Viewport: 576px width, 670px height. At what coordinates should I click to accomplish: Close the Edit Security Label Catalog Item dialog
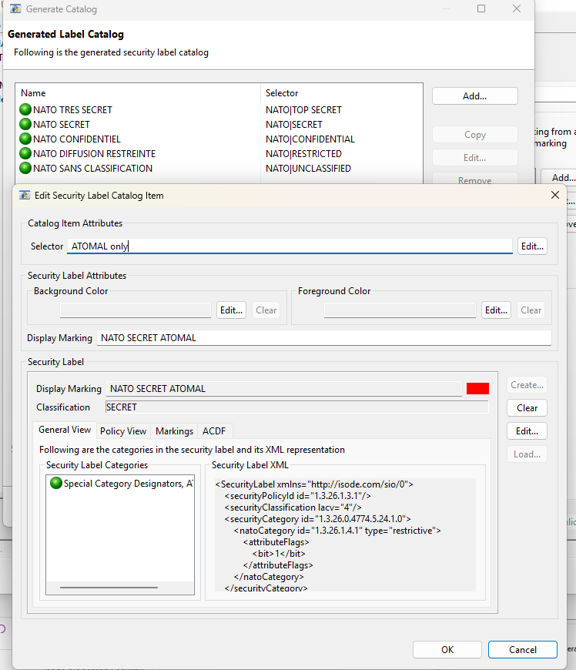(x=555, y=195)
